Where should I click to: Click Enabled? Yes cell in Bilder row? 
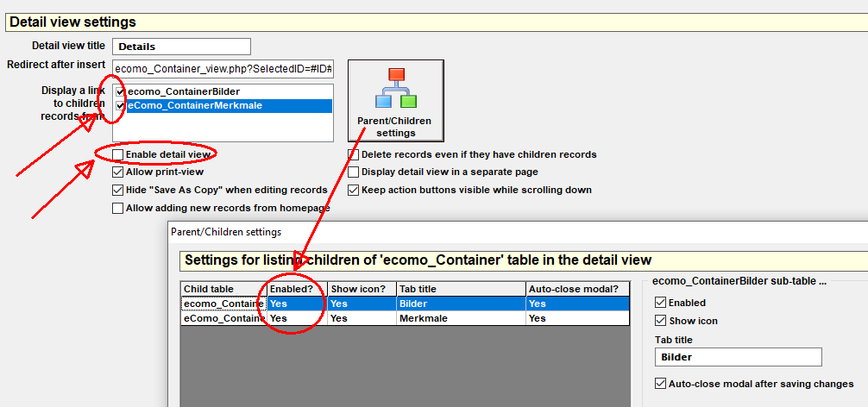pyautogui.click(x=297, y=304)
